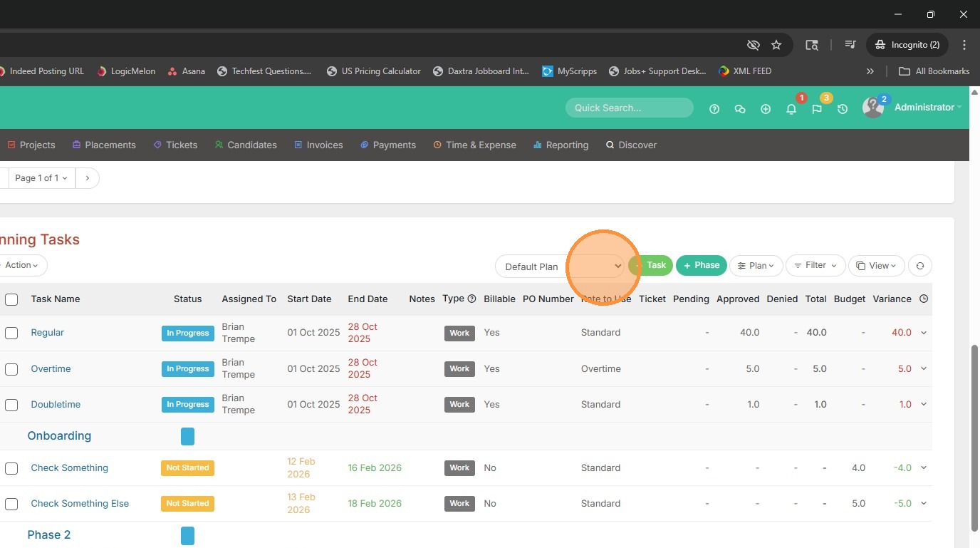Open the XML FEED bookmark
Image resolution: width=980 pixels, height=548 pixels.
(x=745, y=71)
